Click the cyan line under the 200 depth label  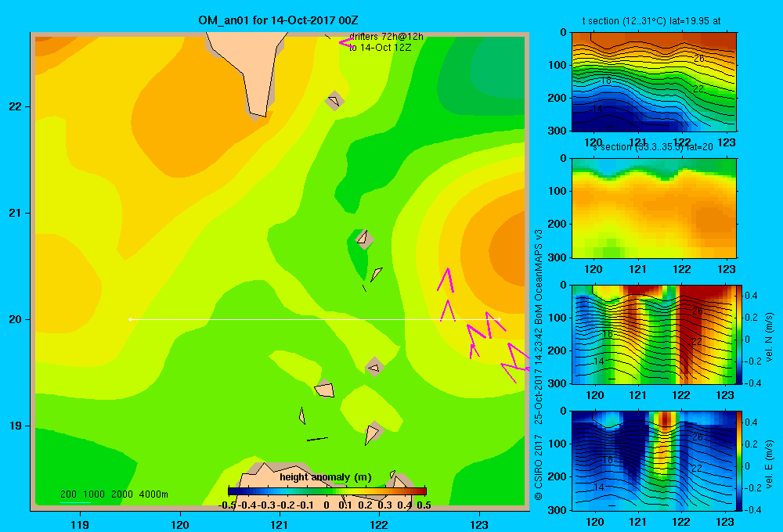point(75,502)
